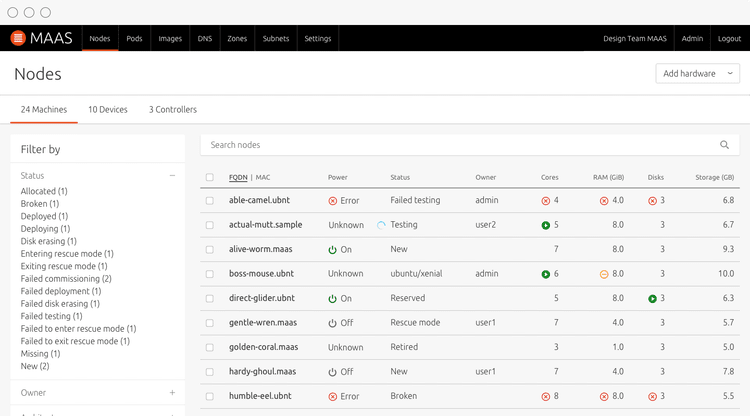Click humble-eel disks failed-test icon
This screenshot has height=416, width=750.
[652, 396]
